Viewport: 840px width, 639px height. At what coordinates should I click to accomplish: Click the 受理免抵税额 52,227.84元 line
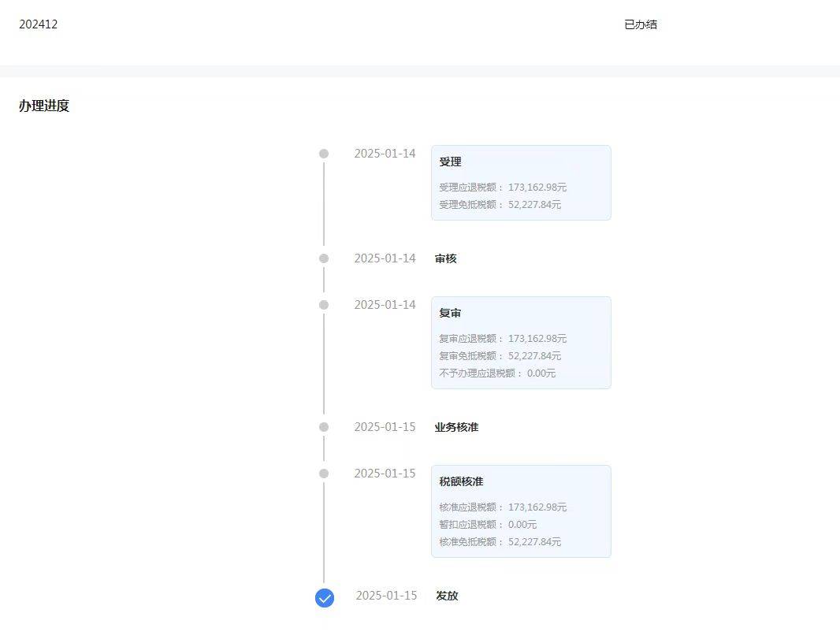pos(500,205)
